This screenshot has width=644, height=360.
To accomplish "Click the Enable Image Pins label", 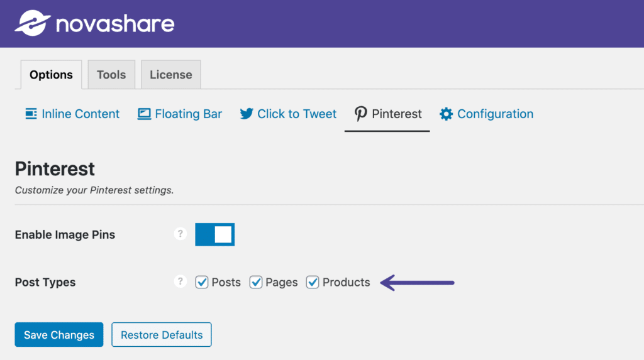I will (x=65, y=234).
